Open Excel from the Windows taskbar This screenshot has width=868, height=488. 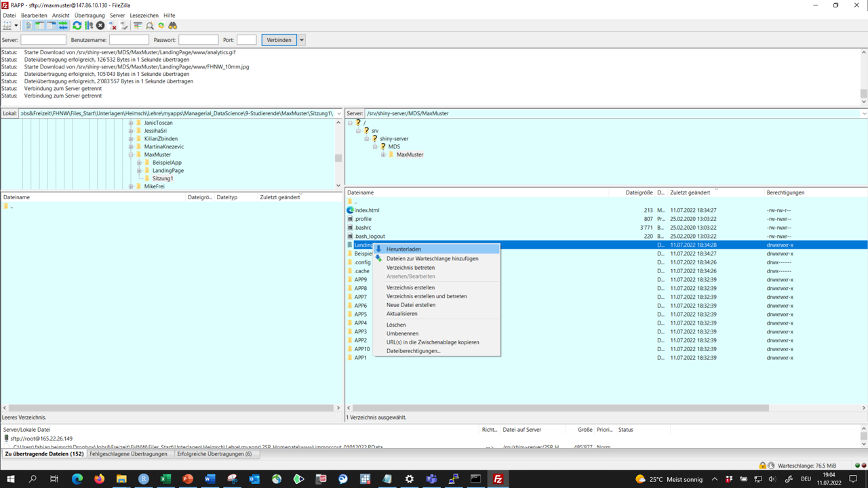pyautogui.click(x=165, y=479)
